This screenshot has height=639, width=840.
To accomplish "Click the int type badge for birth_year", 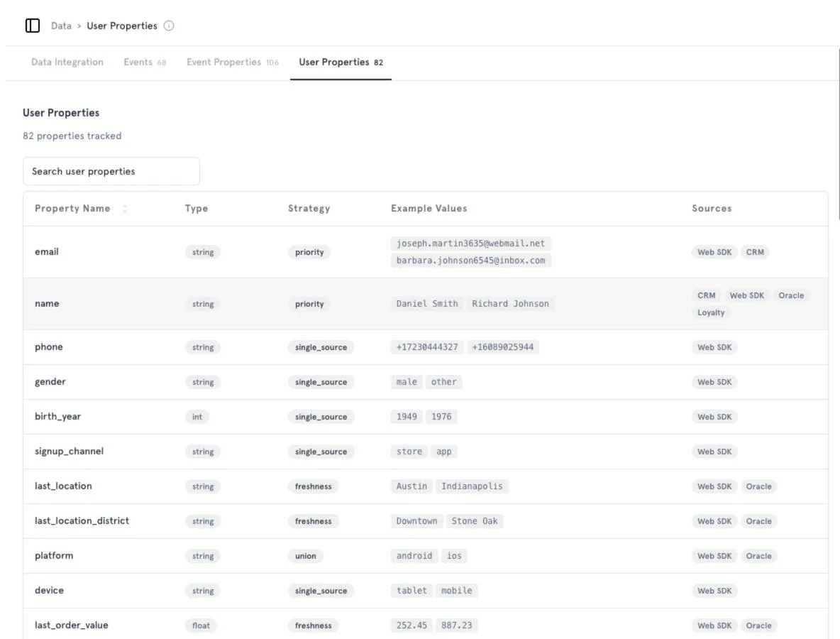I will pos(197,417).
